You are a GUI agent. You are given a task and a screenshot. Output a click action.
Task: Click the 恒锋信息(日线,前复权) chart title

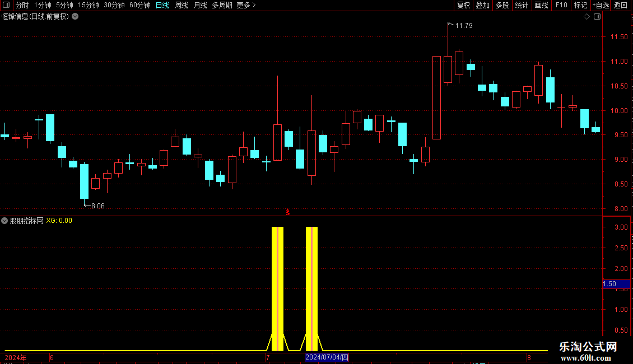(35, 17)
